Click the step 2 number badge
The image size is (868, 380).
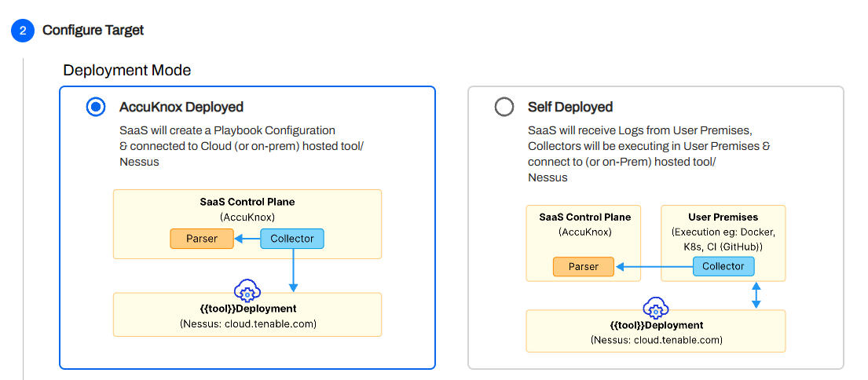click(23, 31)
